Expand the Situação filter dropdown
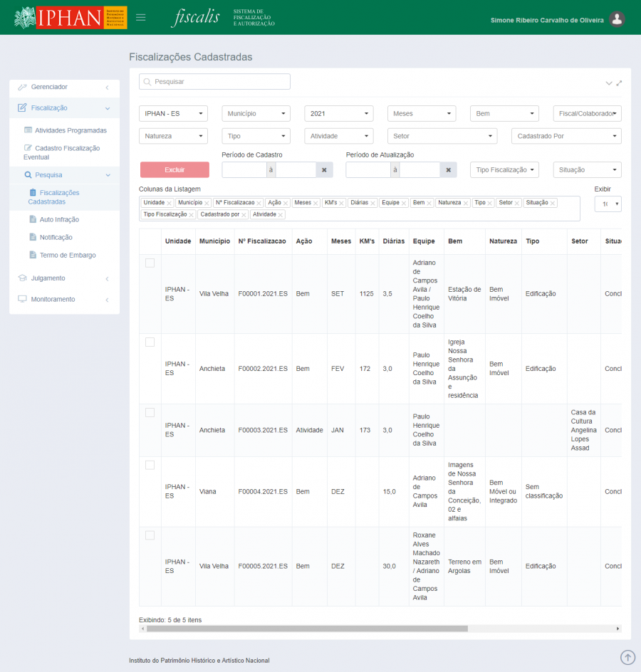The height and width of the screenshot is (672, 641). point(587,170)
